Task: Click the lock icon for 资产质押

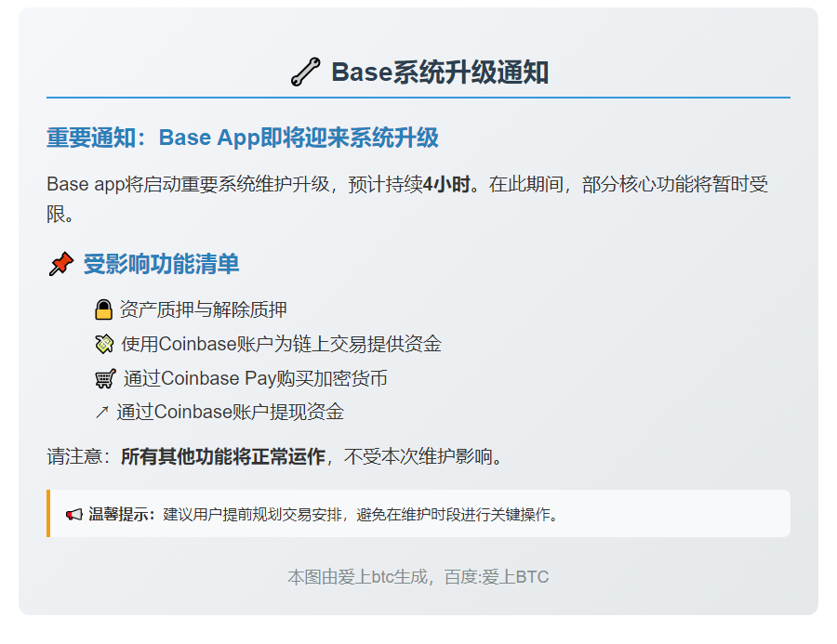Action: (x=103, y=309)
